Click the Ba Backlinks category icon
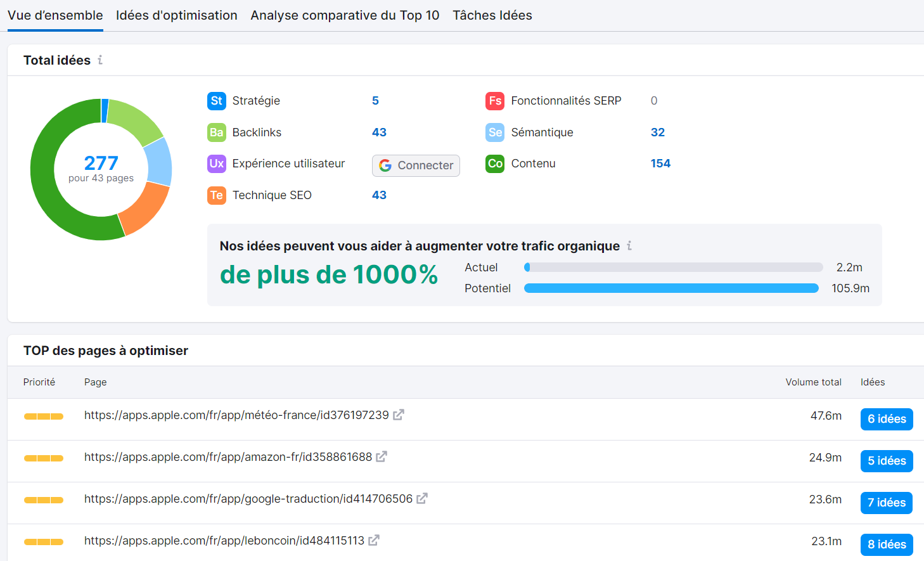 [x=217, y=132]
